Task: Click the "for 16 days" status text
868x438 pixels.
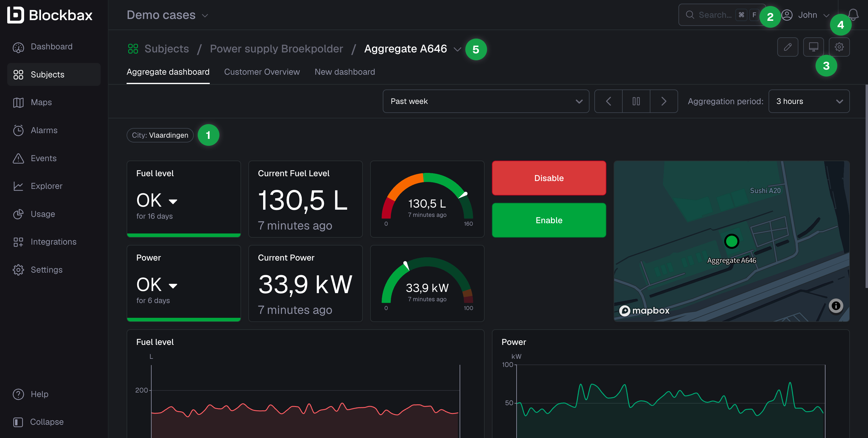Action: click(x=154, y=216)
